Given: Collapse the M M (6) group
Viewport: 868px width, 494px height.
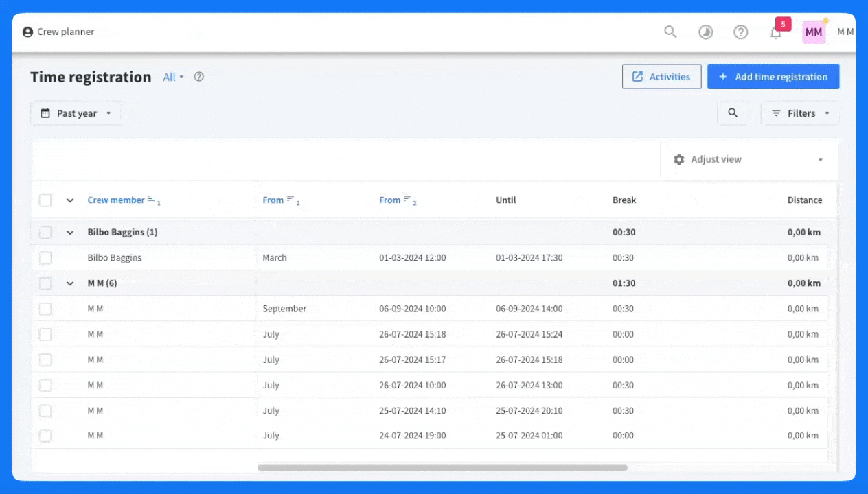Looking at the screenshot, I should point(69,283).
